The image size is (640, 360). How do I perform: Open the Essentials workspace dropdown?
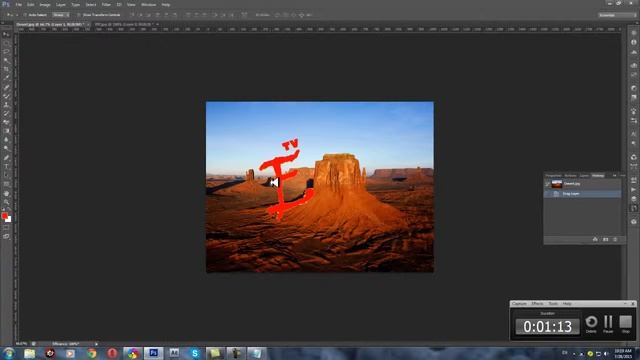[x=617, y=15]
